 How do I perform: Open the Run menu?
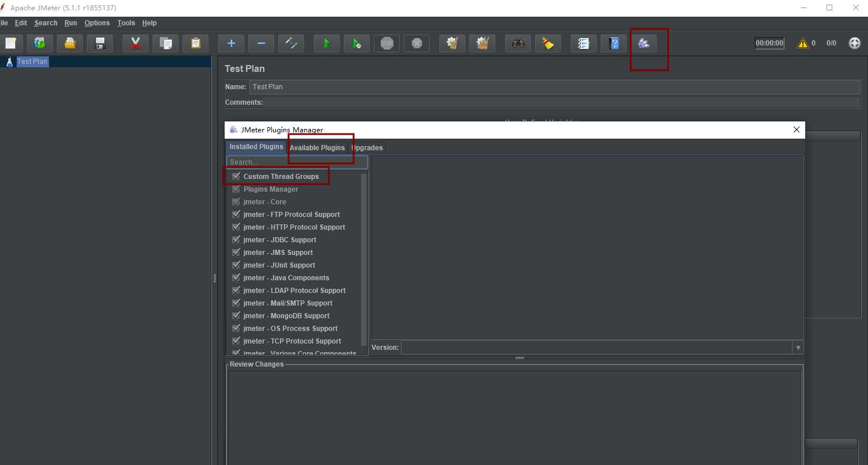[x=70, y=23]
